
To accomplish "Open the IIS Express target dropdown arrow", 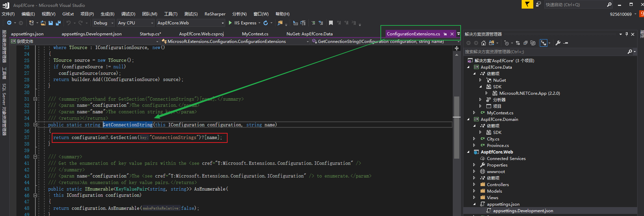I will [x=259, y=23].
